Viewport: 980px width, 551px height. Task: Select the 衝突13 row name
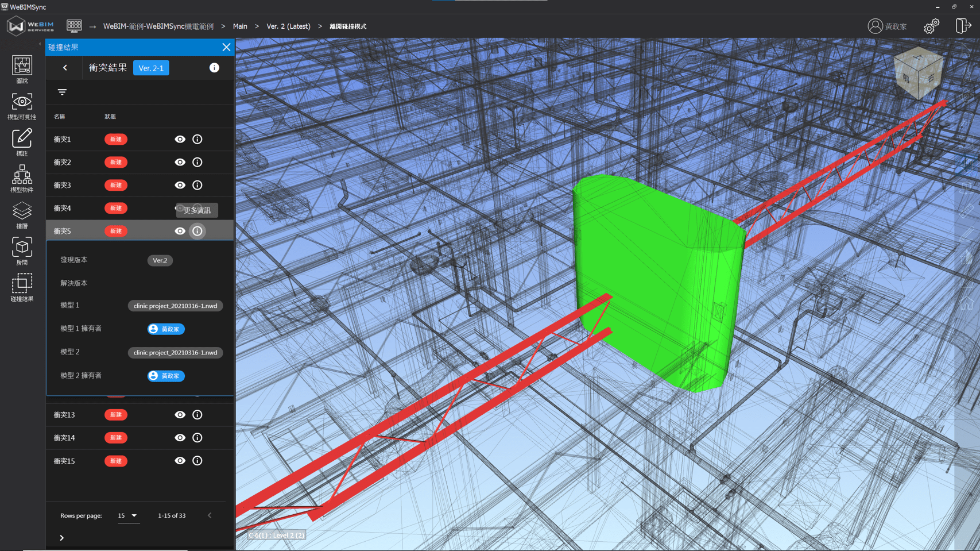coord(64,415)
